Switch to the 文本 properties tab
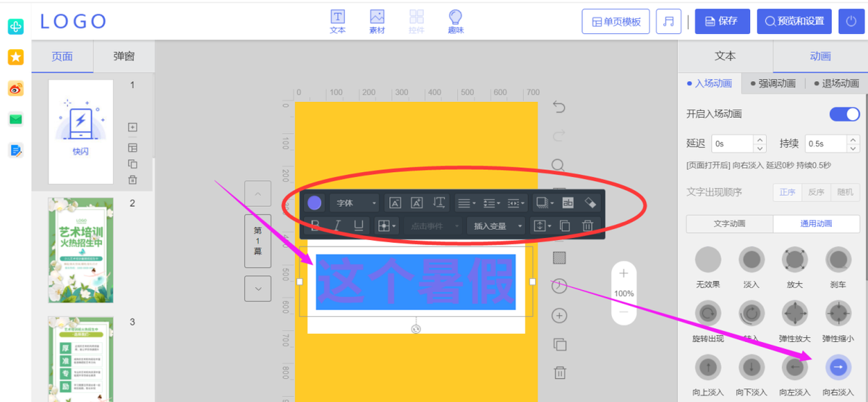 [x=725, y=56]
